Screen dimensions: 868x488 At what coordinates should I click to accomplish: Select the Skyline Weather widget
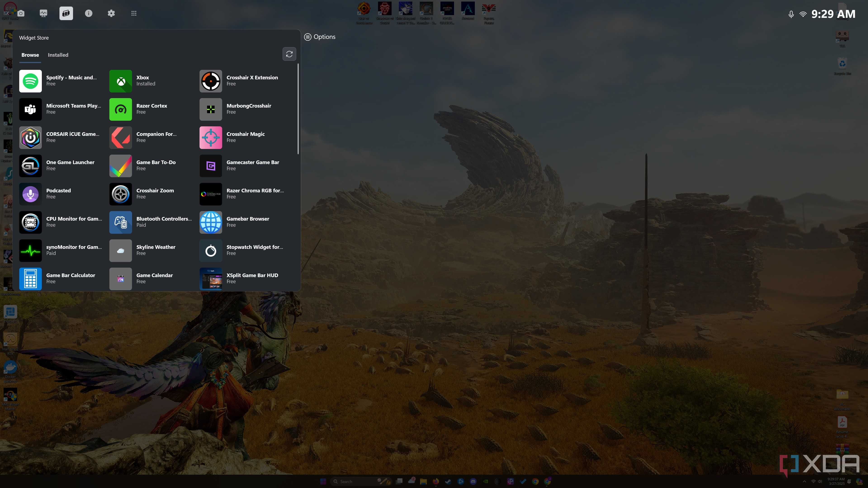coord(151,250)
